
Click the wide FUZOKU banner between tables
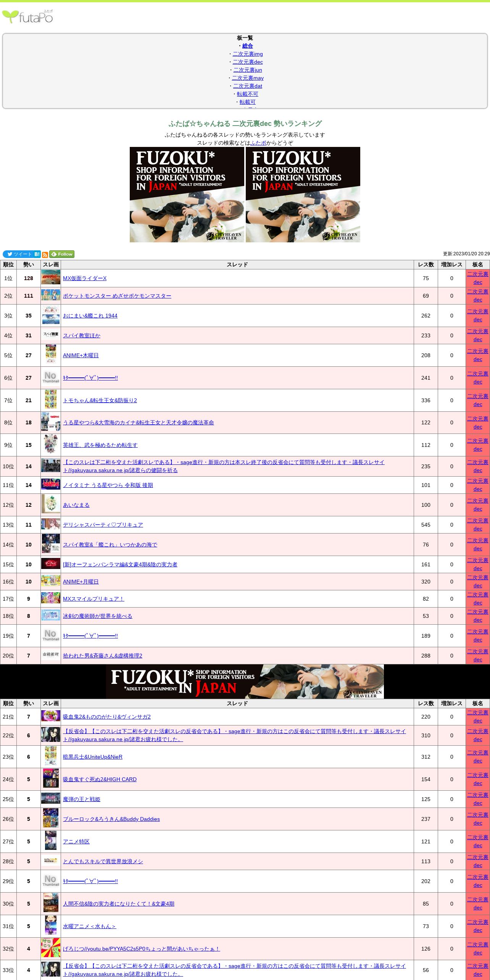pos(245,682)
